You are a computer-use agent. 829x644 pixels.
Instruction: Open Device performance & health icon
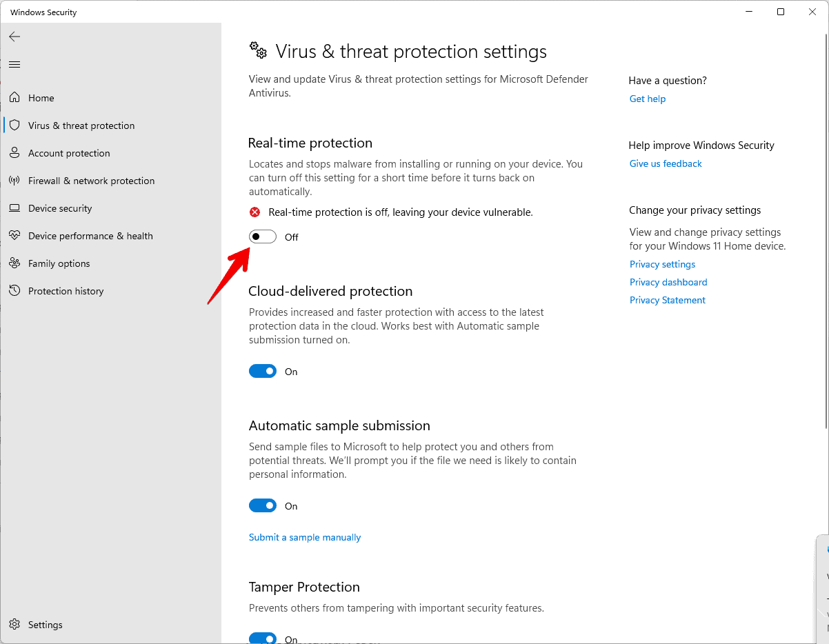pyautogui.click(x=14, y=235)
